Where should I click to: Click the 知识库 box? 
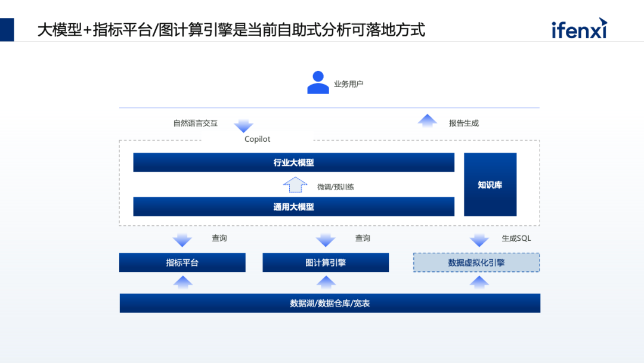click(490, 185)
